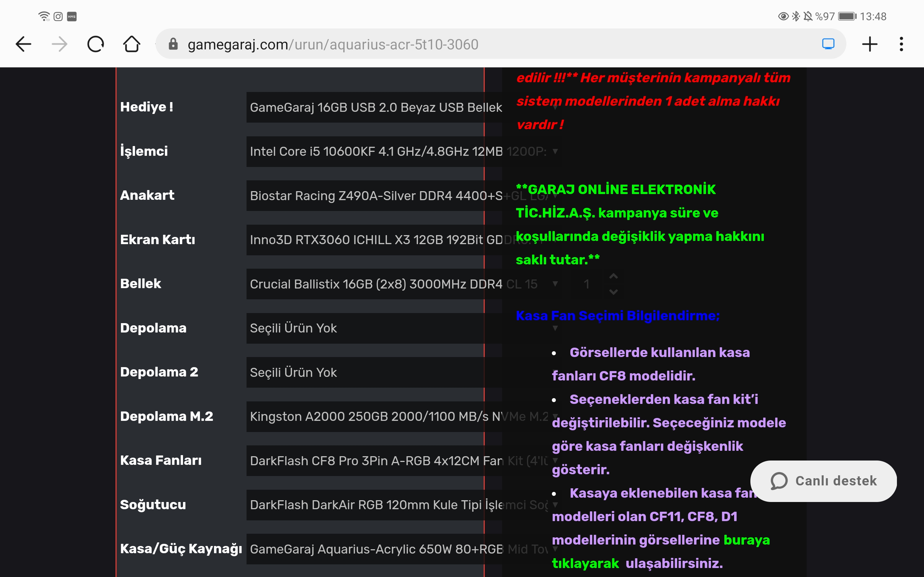Open the İşlemci processor dropdown
The height and width of the screenshot is (577, 924).
tap(374, 151)
